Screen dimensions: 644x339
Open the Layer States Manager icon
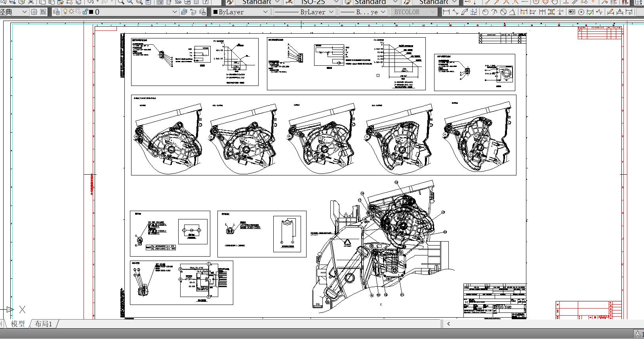tap(202, 12)
